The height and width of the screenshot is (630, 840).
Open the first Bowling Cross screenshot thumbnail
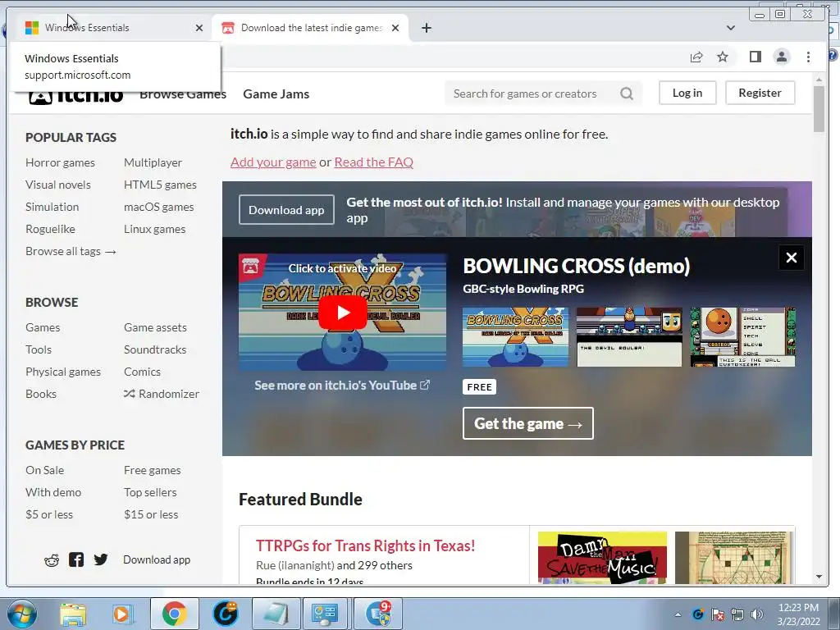click(515, 337)
